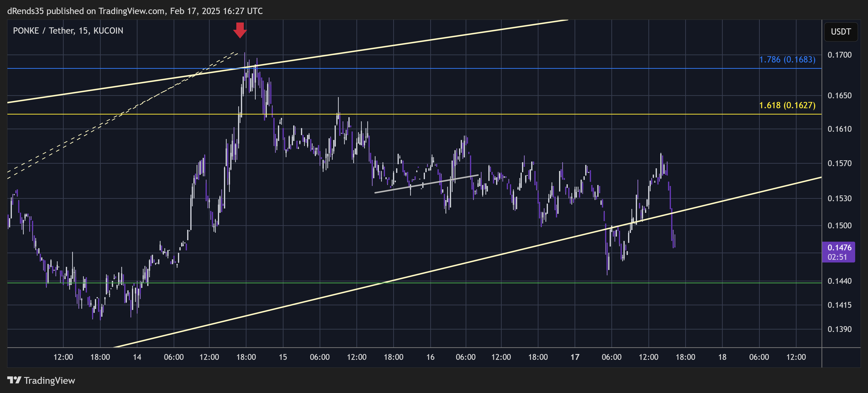Click the date label 15 on time axis
The width and height of the screenshot is (868, 393).
coord(283,357)
